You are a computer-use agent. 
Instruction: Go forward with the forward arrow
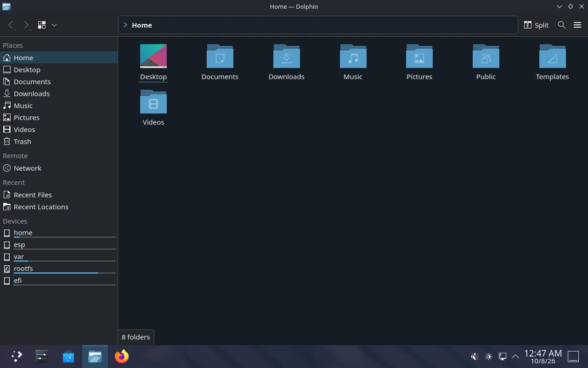click(26, 25)
